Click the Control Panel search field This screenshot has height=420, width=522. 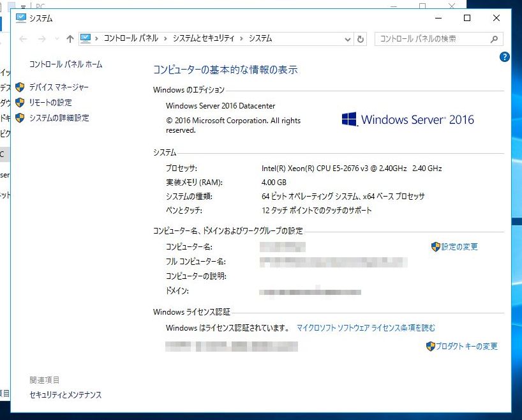tap(439, 39)
